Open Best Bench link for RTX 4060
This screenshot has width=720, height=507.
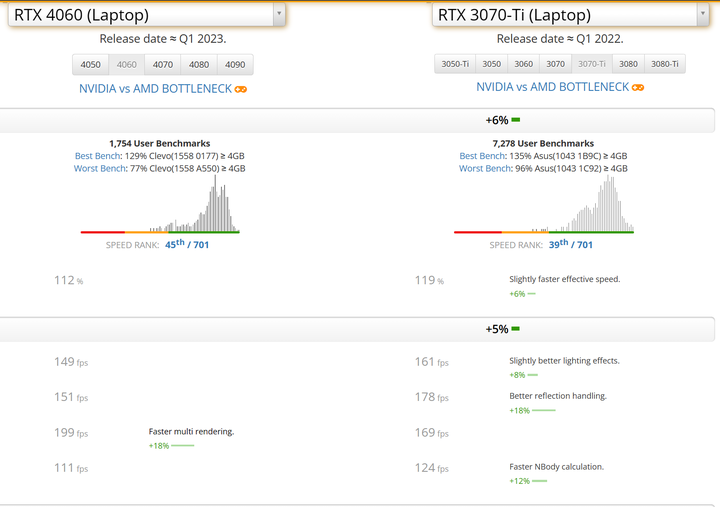click(x=98, y=156)
